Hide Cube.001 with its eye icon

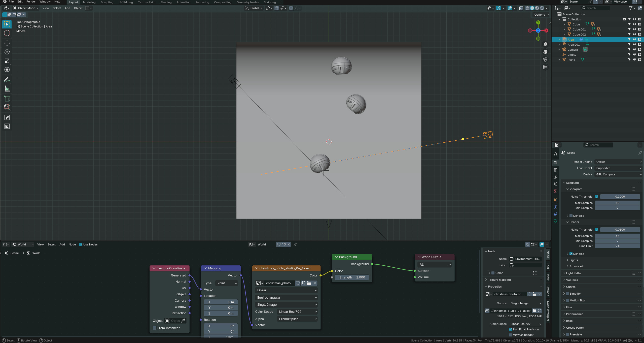click(634, 29)
